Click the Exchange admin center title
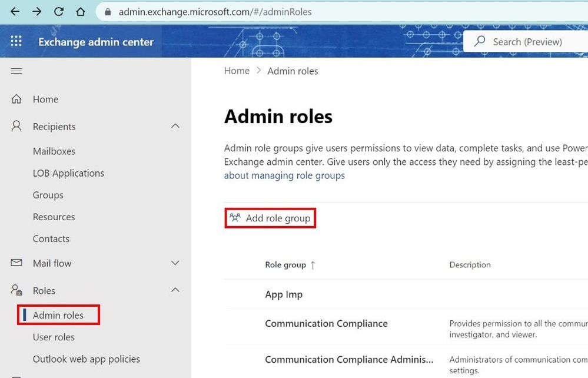Viewport: 588px width, 378px height. (96, 42)
